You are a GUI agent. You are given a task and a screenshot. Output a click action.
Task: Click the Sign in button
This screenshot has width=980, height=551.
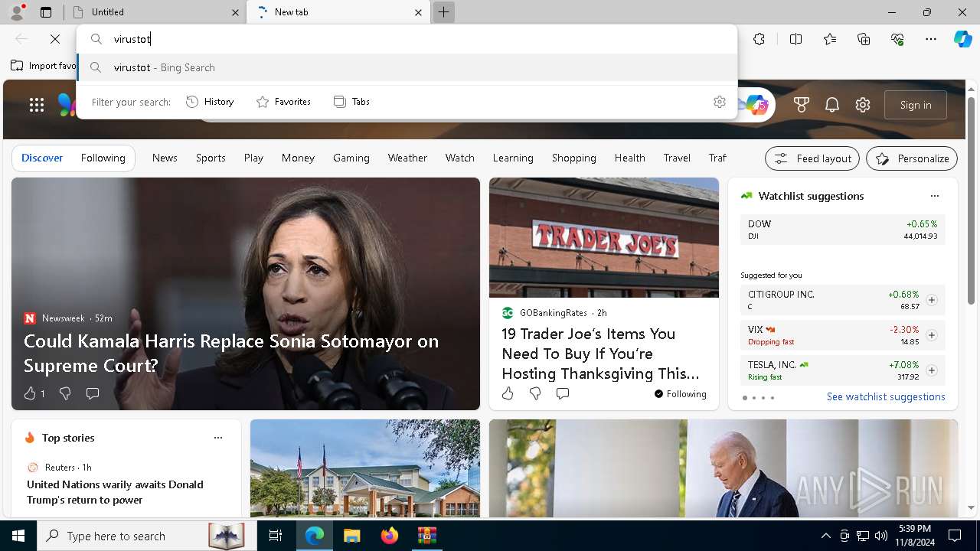pyautogui.click(x=916, y=105)
